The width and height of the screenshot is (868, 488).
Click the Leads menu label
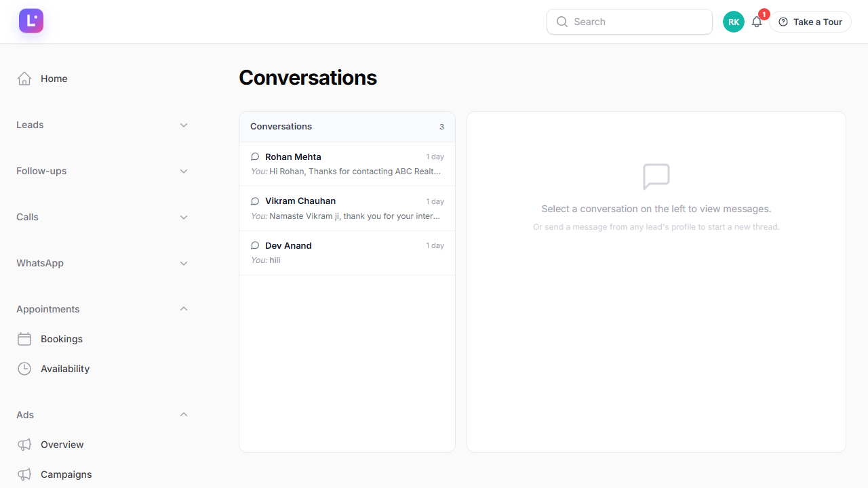(30, 125)
